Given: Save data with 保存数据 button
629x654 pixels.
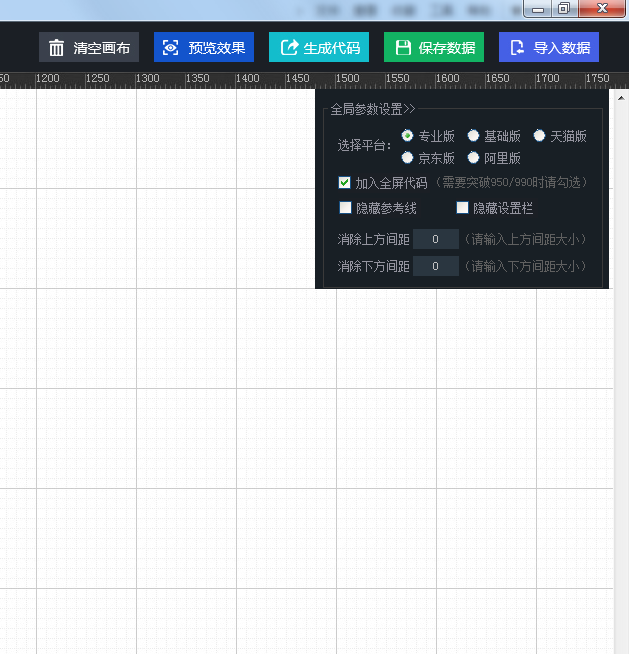Looking at the screenshot, I should [x=434, y=47].
